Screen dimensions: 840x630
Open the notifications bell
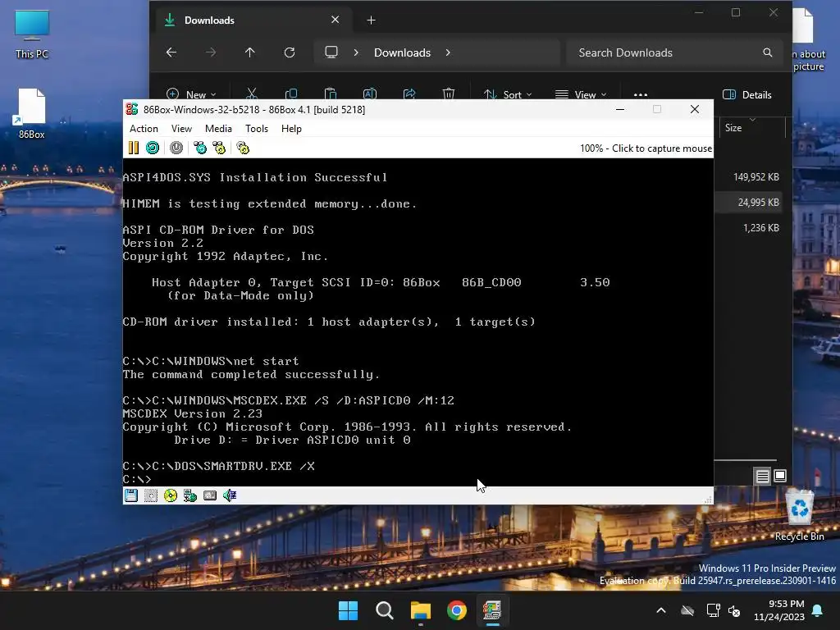tap(818, 610)
